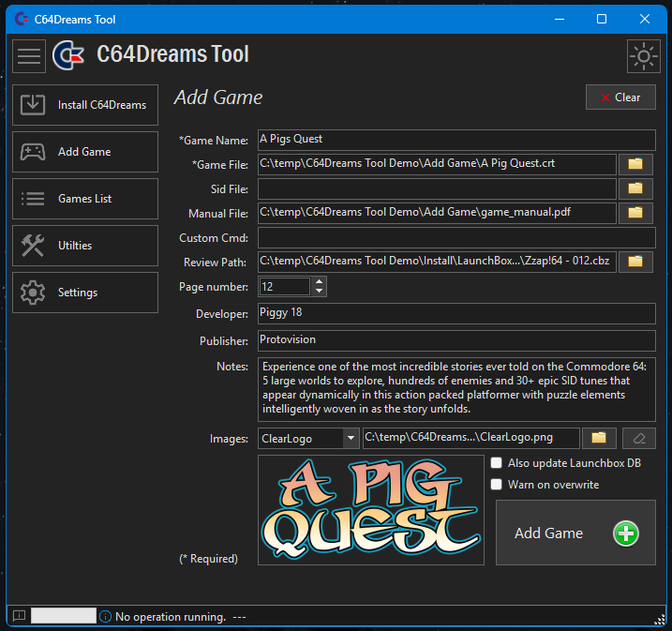Click the Review Path field

[x=437, y=262]
